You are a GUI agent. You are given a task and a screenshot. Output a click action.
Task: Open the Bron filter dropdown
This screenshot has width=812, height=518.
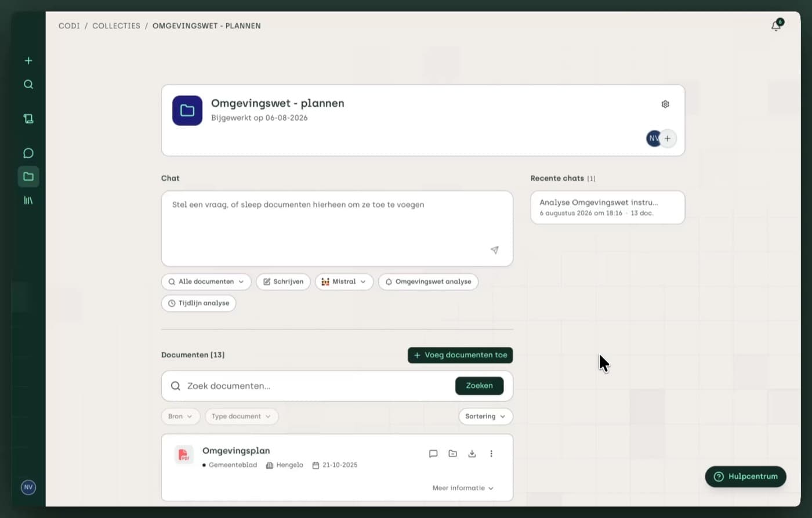(180, 416)
